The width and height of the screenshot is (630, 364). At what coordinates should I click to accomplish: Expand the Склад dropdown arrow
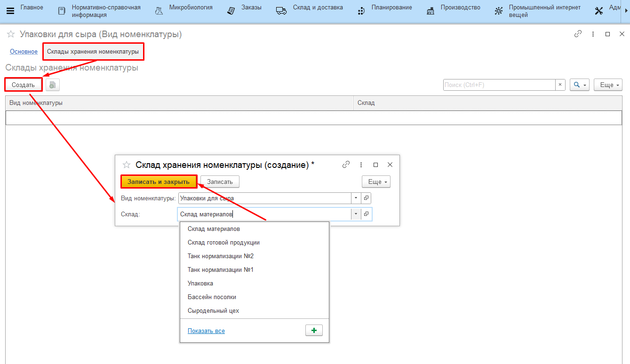pos(356,214)
